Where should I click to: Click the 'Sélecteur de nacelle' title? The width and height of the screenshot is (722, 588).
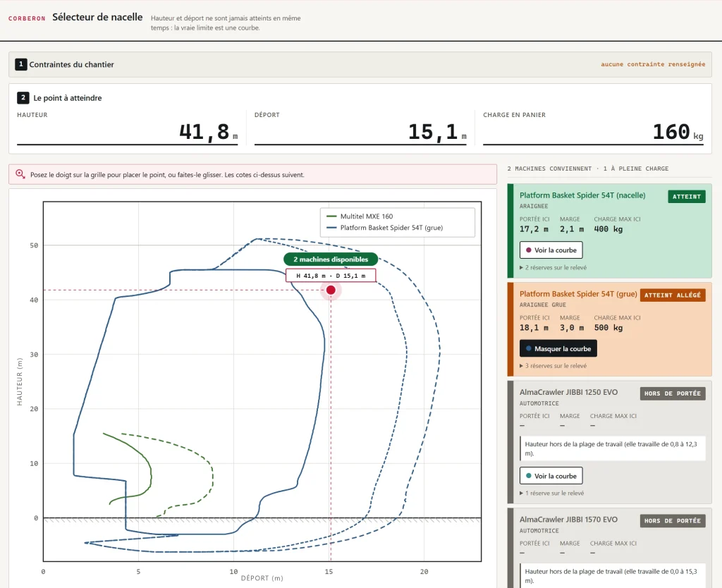tap(97, 17)
